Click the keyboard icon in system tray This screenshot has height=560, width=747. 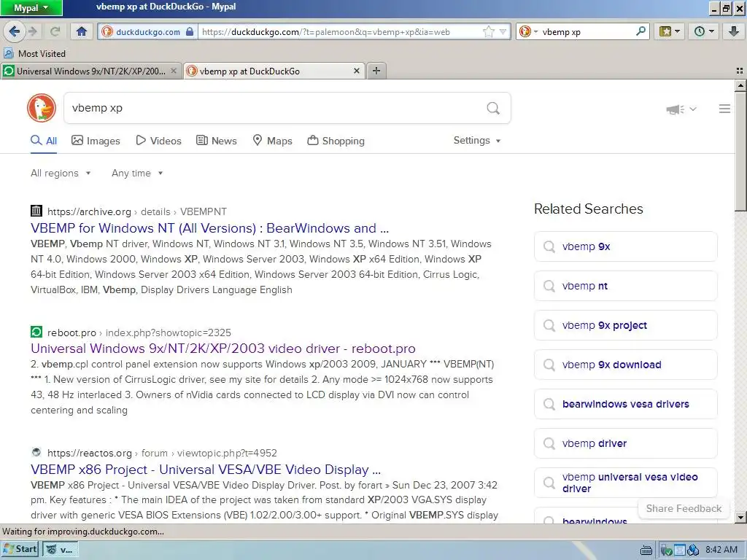(646, 550)
